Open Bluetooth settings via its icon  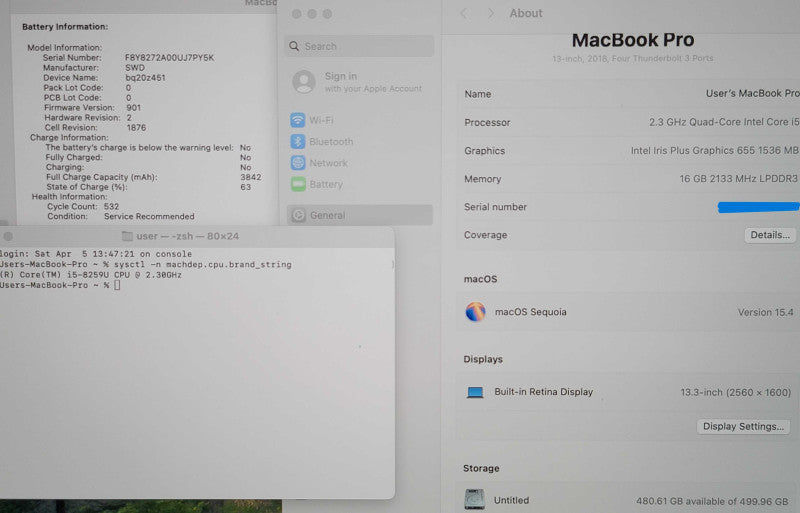tap(297, 141)
